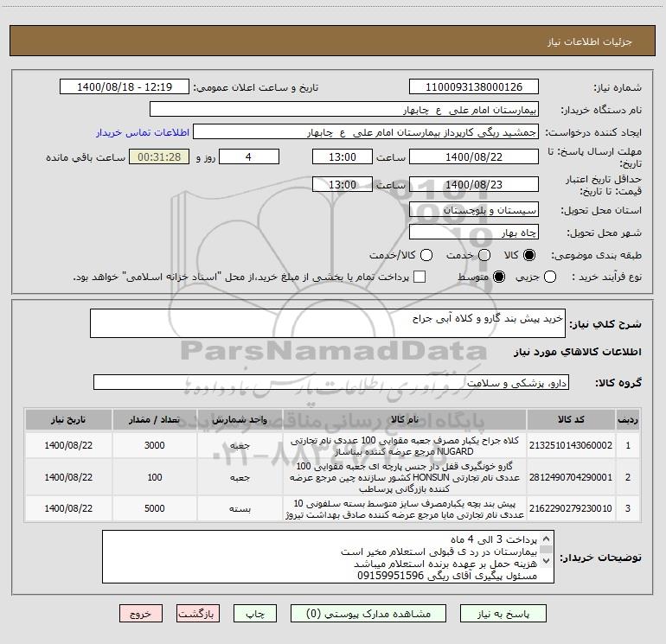
Task: Click the مایا baby bib item name
Action: tap(405, 509)
